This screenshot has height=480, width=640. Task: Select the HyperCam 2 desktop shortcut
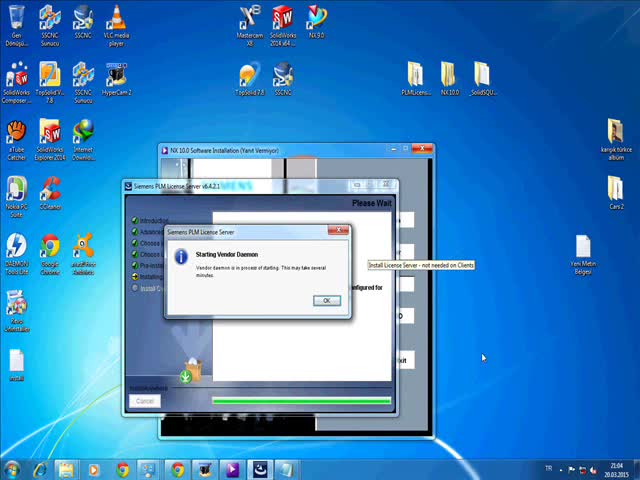point(117,79)
